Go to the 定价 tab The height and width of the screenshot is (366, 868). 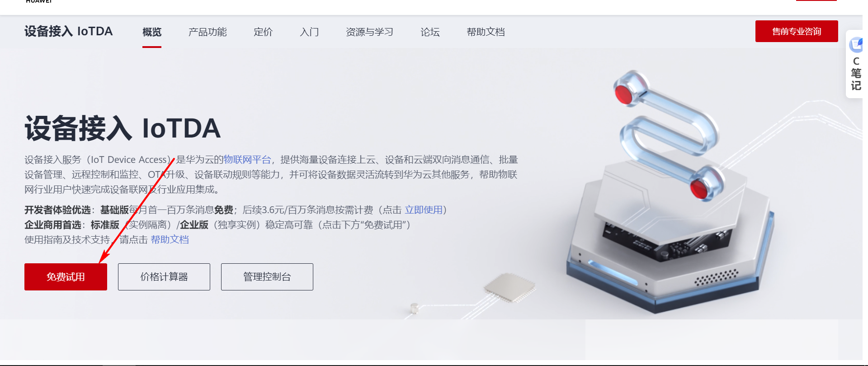coord(263,32)
